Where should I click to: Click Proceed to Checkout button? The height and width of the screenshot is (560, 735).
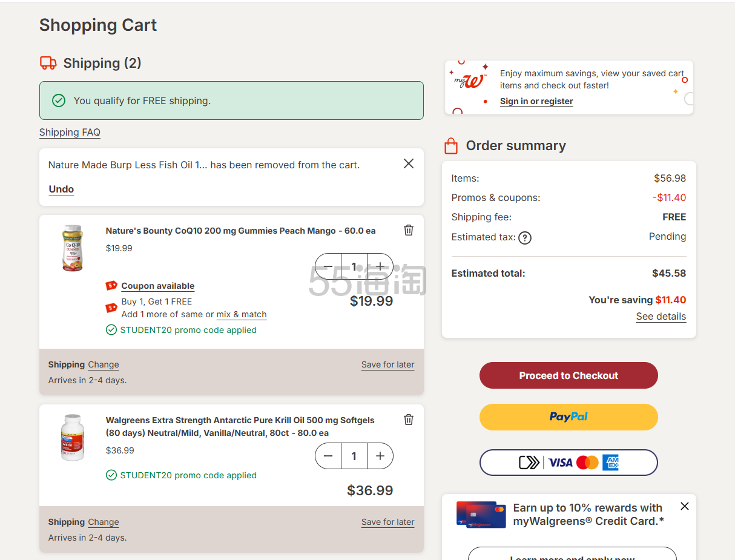569,375
